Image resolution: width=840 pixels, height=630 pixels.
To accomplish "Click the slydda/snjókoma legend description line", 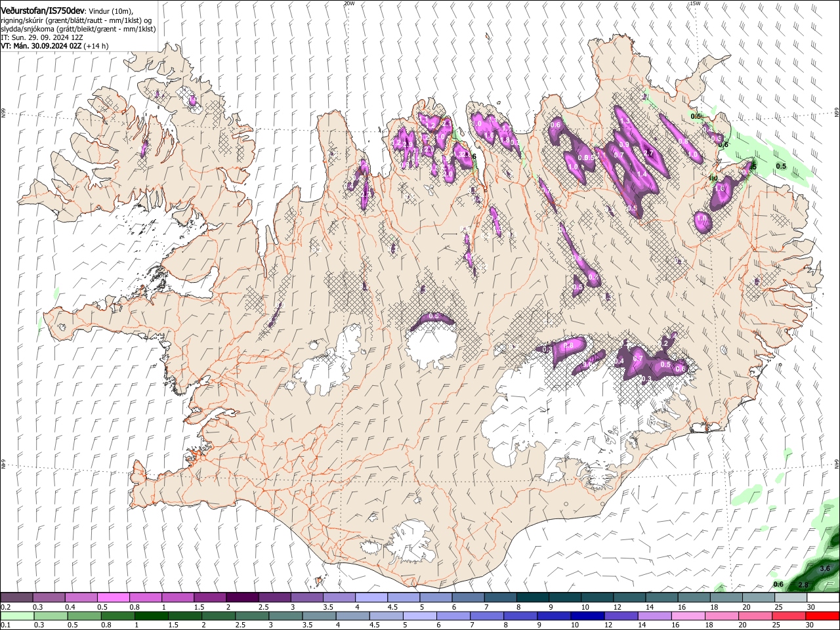I will click(78, 29).
